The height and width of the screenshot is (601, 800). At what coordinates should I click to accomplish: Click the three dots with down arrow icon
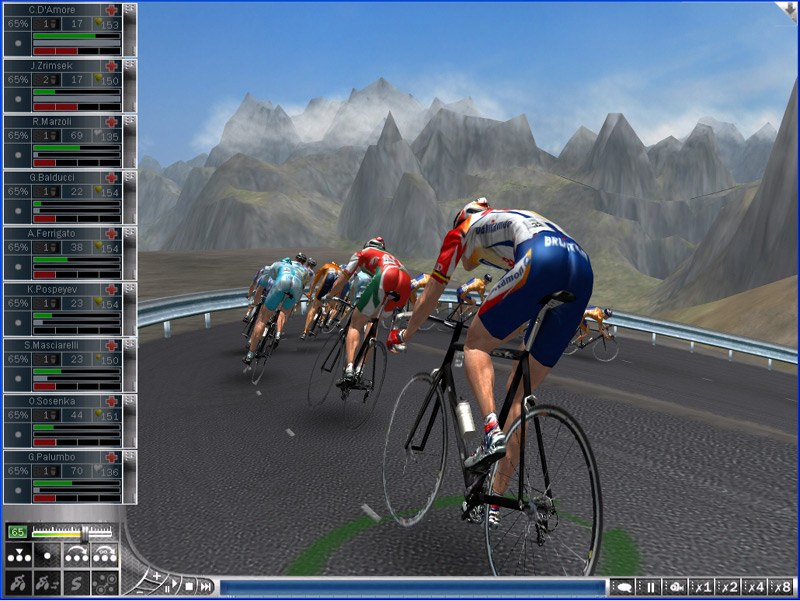(18, 555)
